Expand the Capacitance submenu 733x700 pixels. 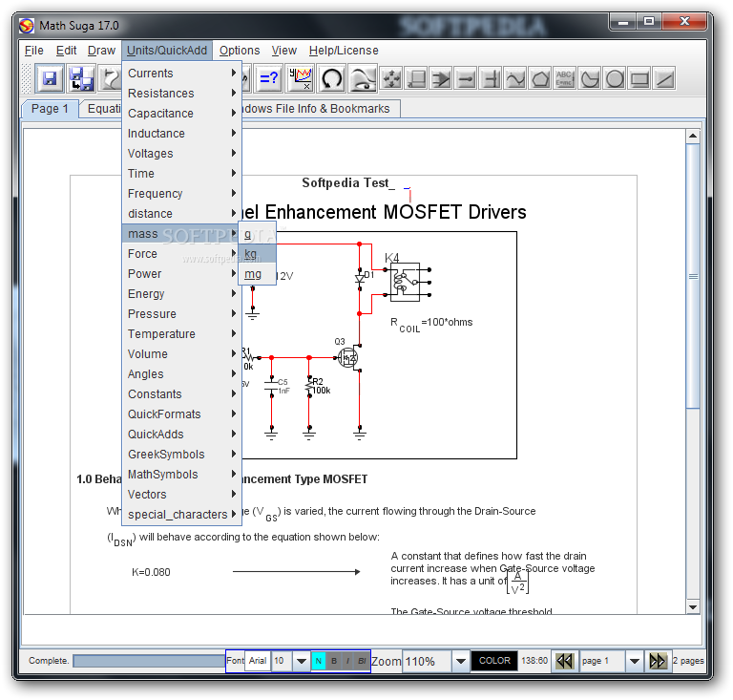pos(181,114)
